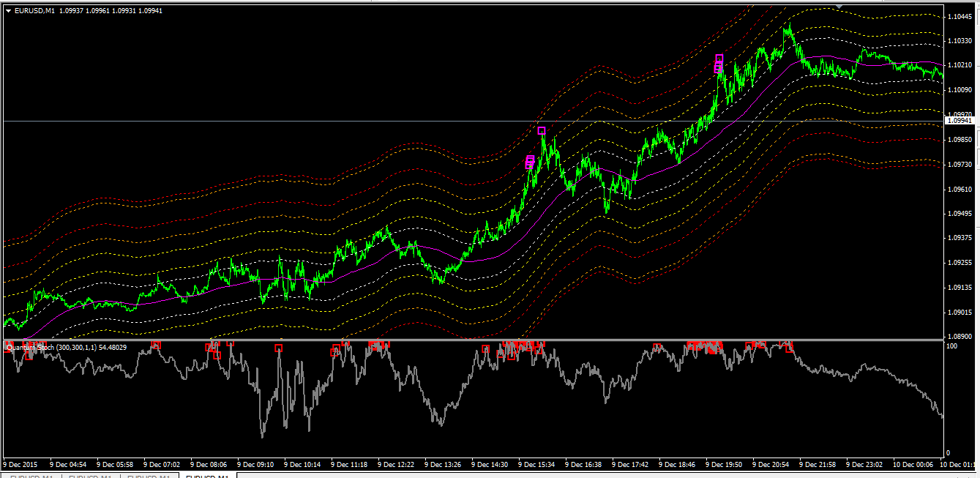Click the 9 Dec 04:54 time label
Screen dimensions: 980x478
pyautogui.click(x=69, y=464)
